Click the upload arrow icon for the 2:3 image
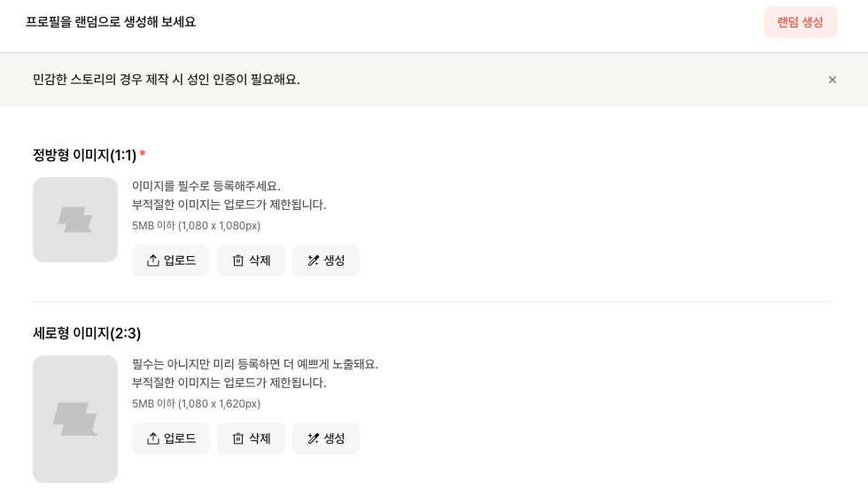 click(x=152, y=439)
